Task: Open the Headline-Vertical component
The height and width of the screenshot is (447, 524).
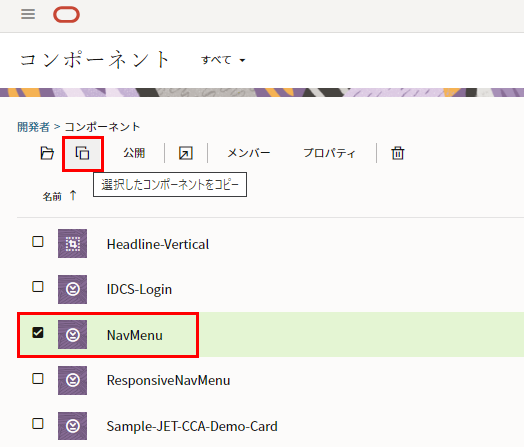Action: point(158,244)
